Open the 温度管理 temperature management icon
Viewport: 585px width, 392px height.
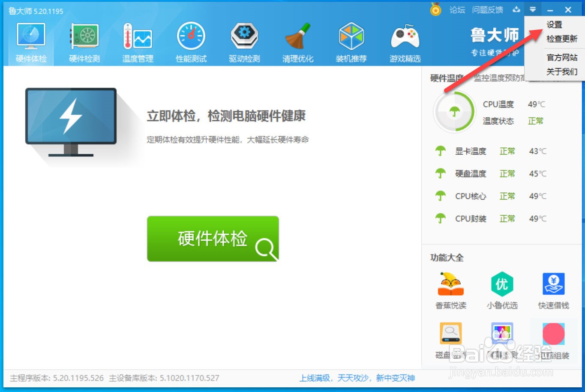[138, 36]
